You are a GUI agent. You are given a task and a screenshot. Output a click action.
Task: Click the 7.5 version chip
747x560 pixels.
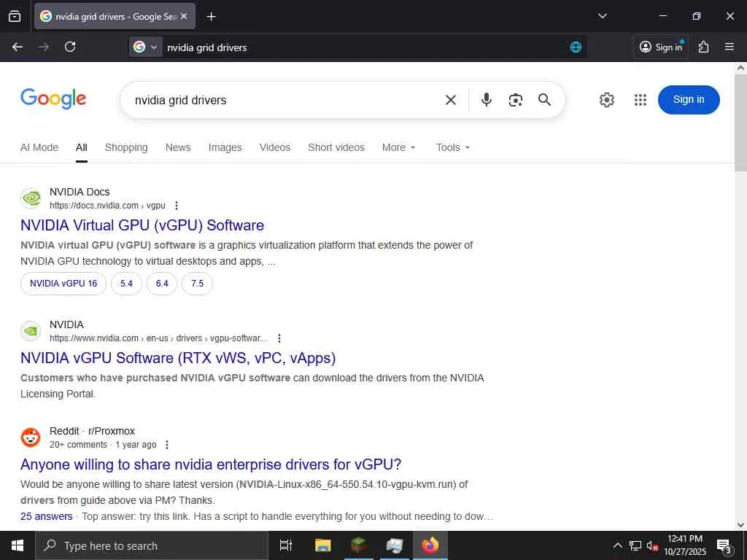(x=197, y=284)
